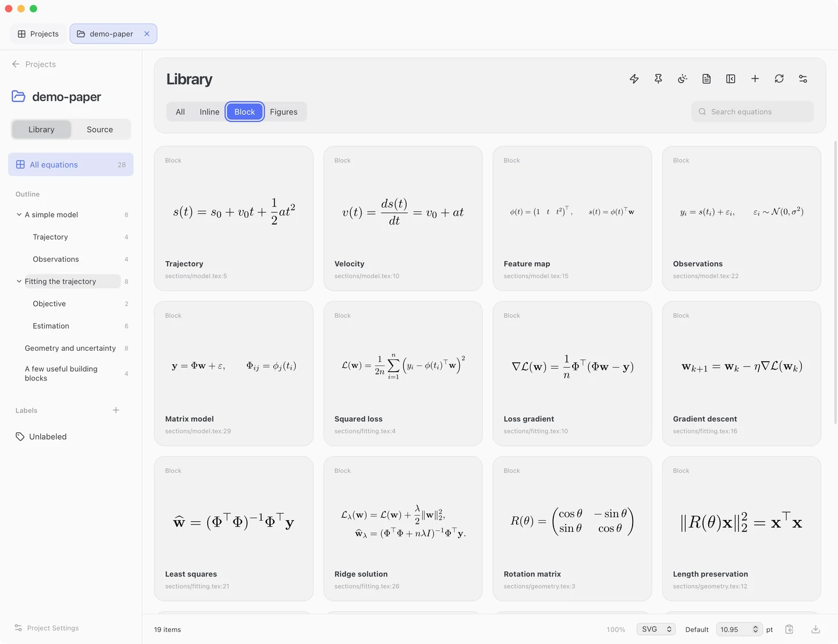Click the clipboard copy icon in bottom bar
Image resolution: width=838 pixels, height=644 pixels.
(x=789, y=629)
